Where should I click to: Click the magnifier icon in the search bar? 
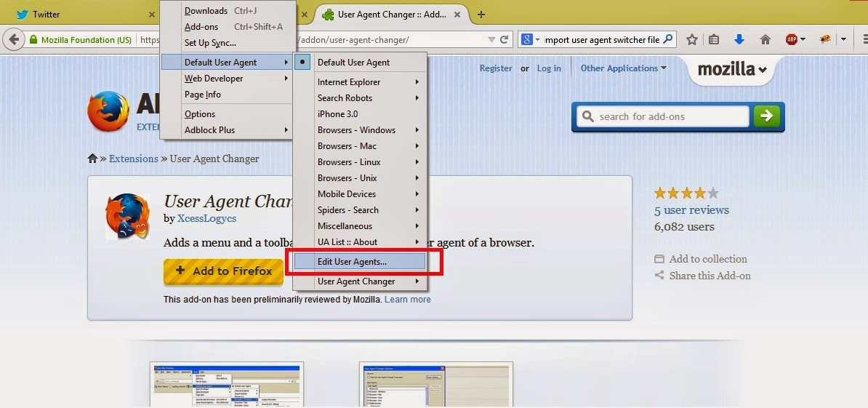[x=667, y=39]
